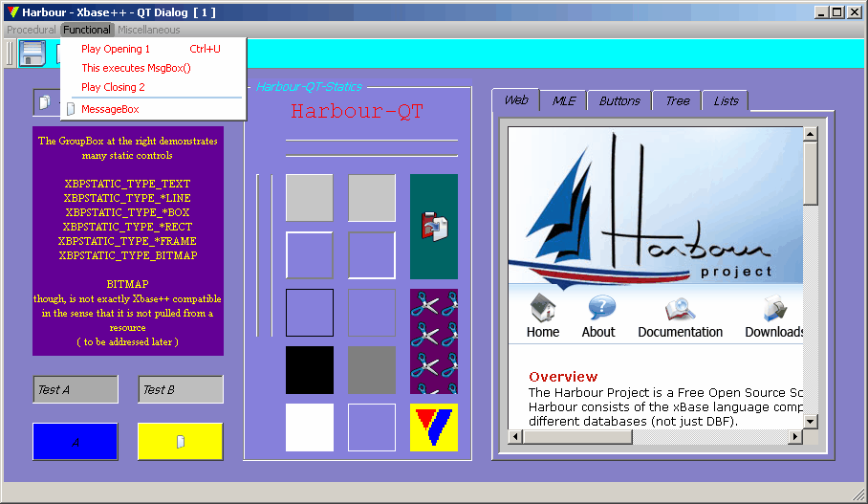The height and width of the screenshot is (504, 868).
Task: Click the white filled rectangle static
Action: 310,427
